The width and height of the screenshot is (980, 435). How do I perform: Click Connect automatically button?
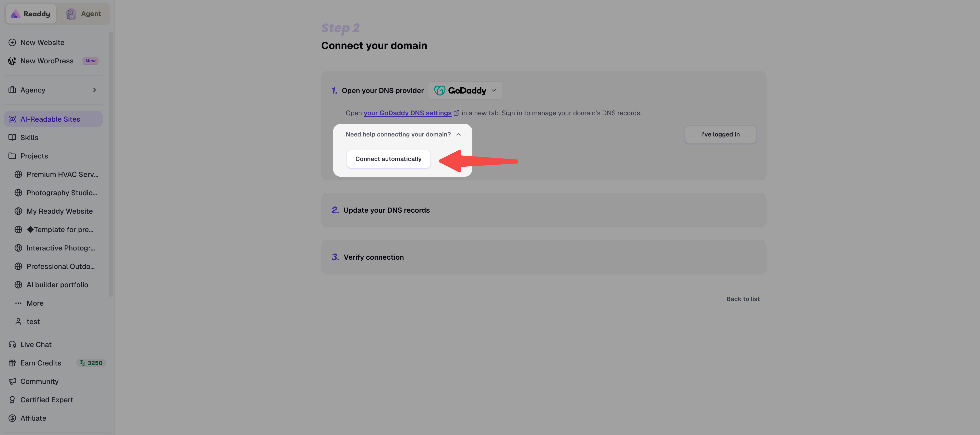[x=388, y=159]
